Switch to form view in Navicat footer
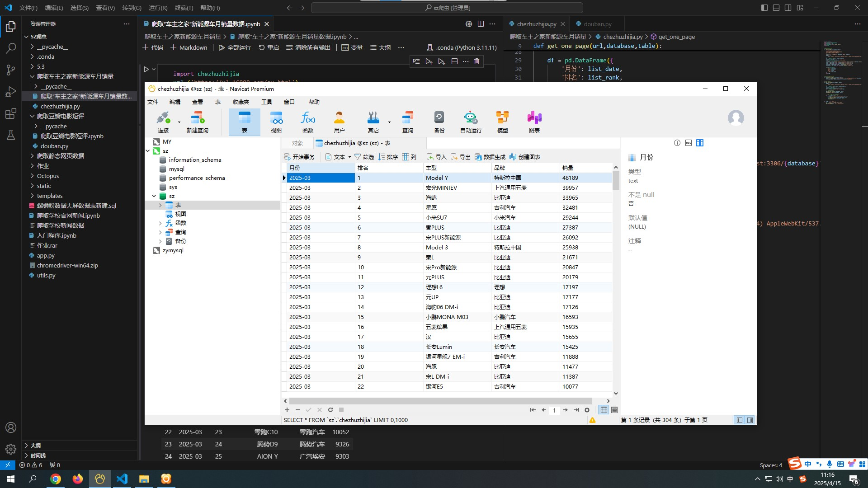The height and width of the screenshot is (488, 868). (614, 410)
